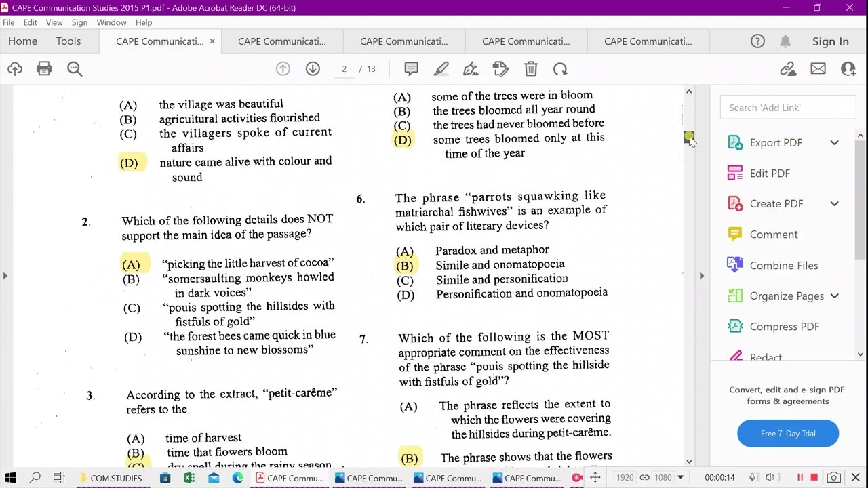Open the File menu
Image resolution: width=868 pixels, height=488 pixels.
tap(9, 22)
